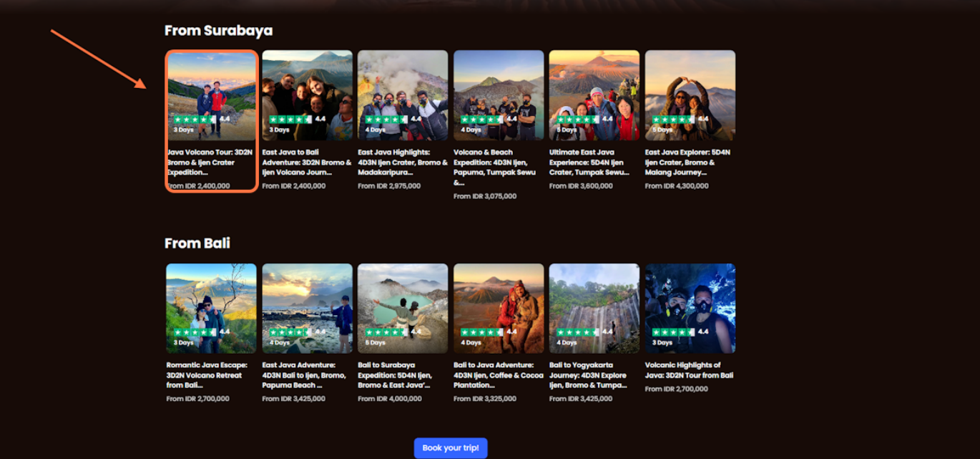
Task: Open the East Java to Bali Adventure title
Action: 307,162
